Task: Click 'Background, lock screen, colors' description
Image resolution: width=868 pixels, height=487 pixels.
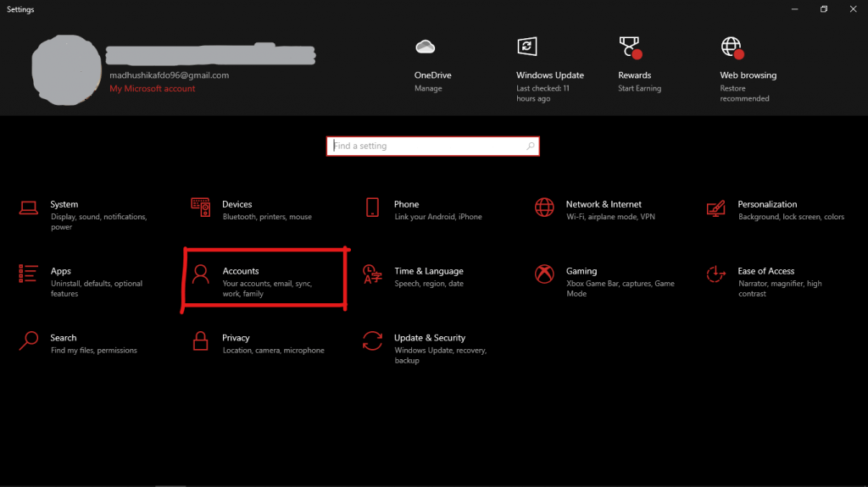Action: (x=791, y=217)
